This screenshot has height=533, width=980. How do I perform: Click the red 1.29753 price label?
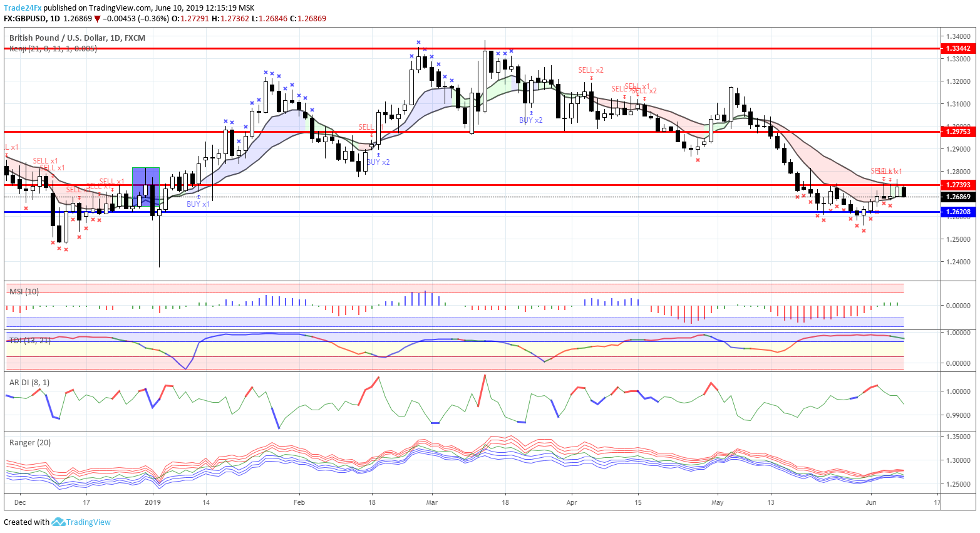pyautogui.click(x=958, y=132)
